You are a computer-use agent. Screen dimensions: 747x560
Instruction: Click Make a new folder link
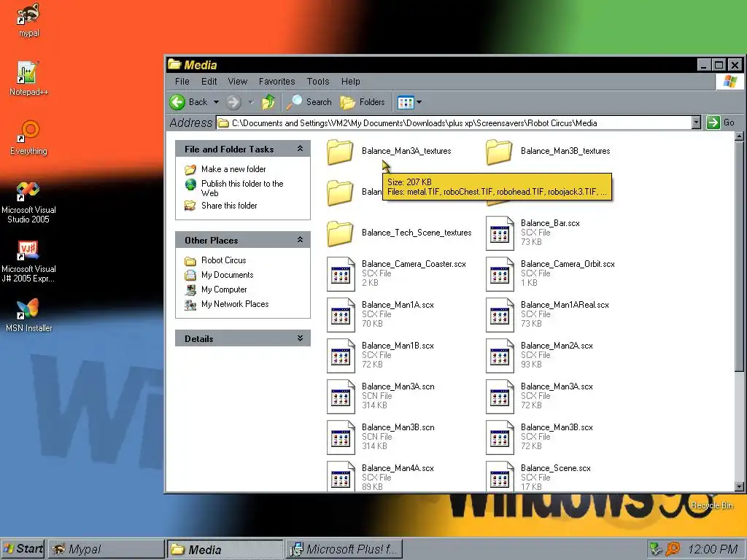pyautogui.click(x=233, y=169)
